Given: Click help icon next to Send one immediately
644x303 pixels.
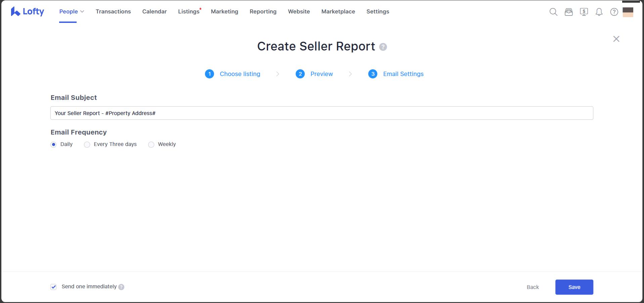Looking at the screenshot, I should (x=121, y=287).
